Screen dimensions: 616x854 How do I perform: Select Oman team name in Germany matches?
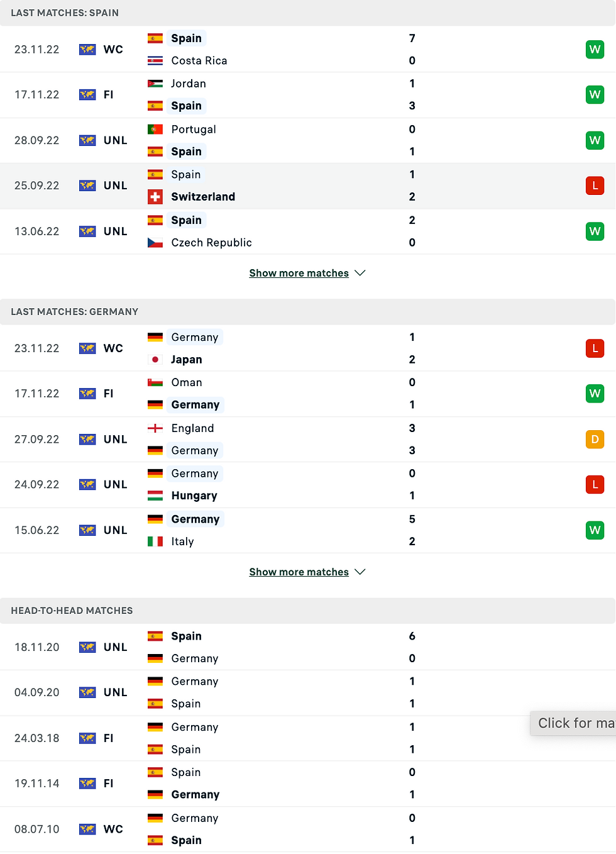coord(187,382)
